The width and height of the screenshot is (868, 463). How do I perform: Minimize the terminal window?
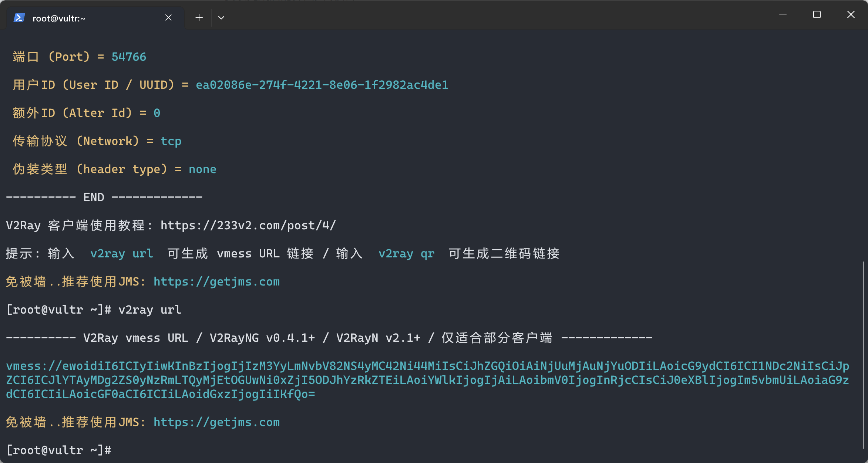(783, 14)
